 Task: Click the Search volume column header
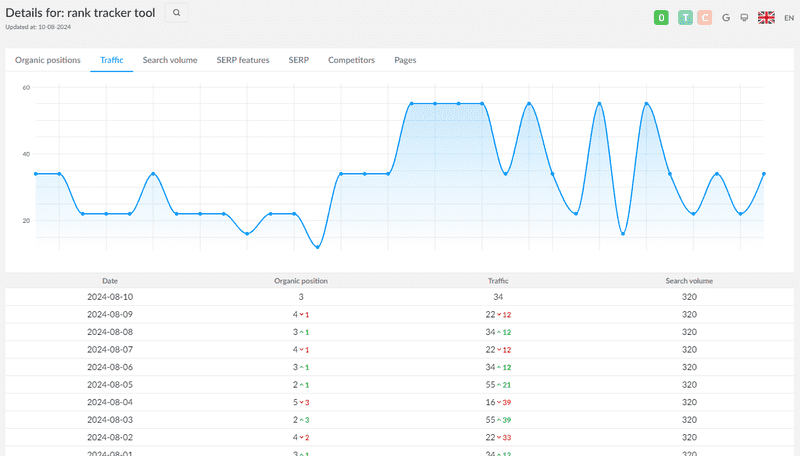[x=689, y=281]
